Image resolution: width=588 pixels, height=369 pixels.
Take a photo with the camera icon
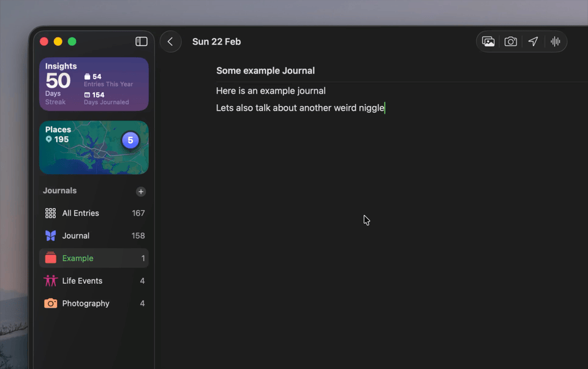(x=511, y=41)
